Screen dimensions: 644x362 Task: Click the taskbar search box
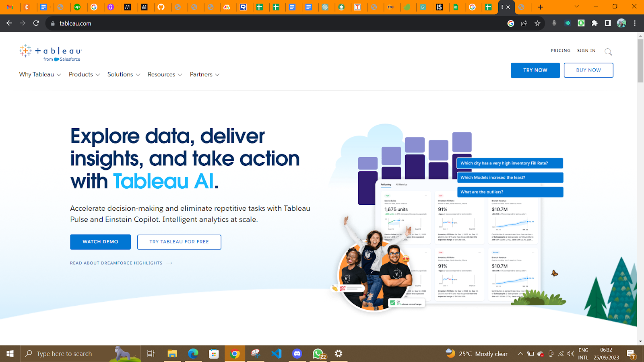click(80, 354)
